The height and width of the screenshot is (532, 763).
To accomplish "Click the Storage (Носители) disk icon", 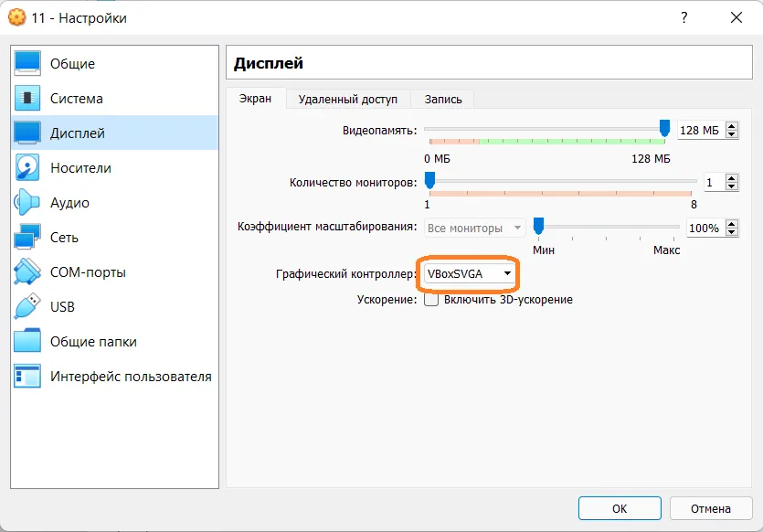I will 27,167.
